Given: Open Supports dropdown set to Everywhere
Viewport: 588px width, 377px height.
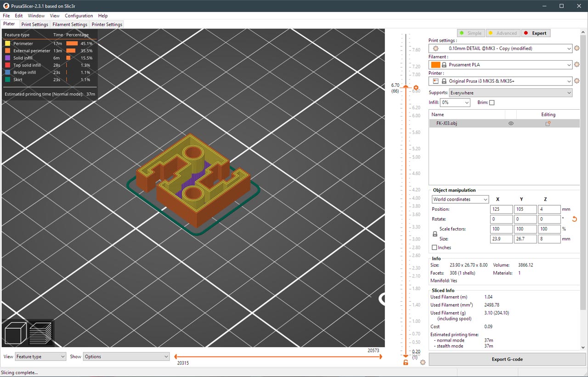Looking at the screenshot, I should coord(511,93).
